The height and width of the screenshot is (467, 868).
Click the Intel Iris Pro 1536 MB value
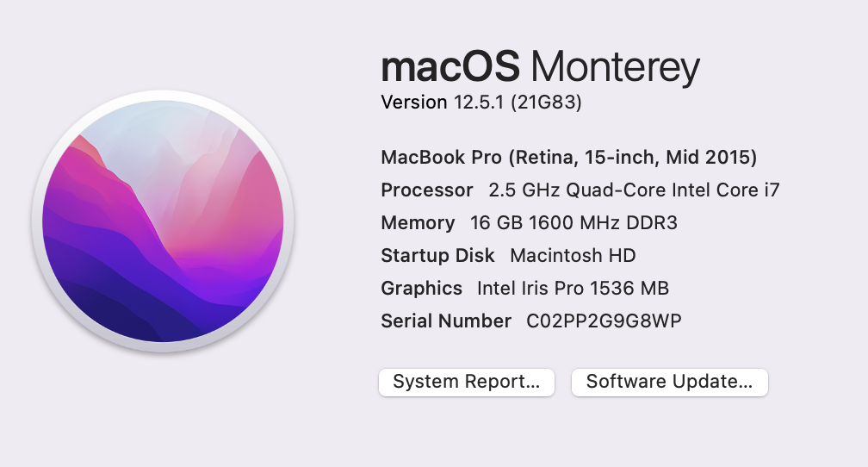pos(573,288)
